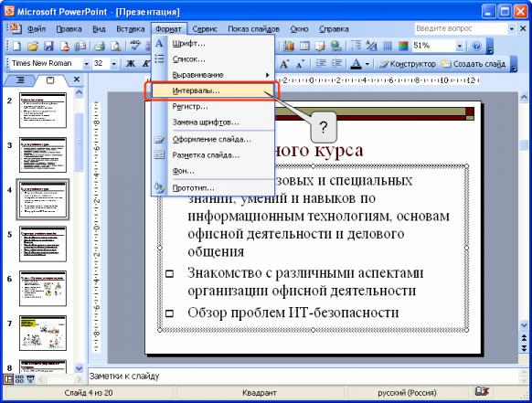Open the Окно menu

pyautogui.click(x=299, y=29)
